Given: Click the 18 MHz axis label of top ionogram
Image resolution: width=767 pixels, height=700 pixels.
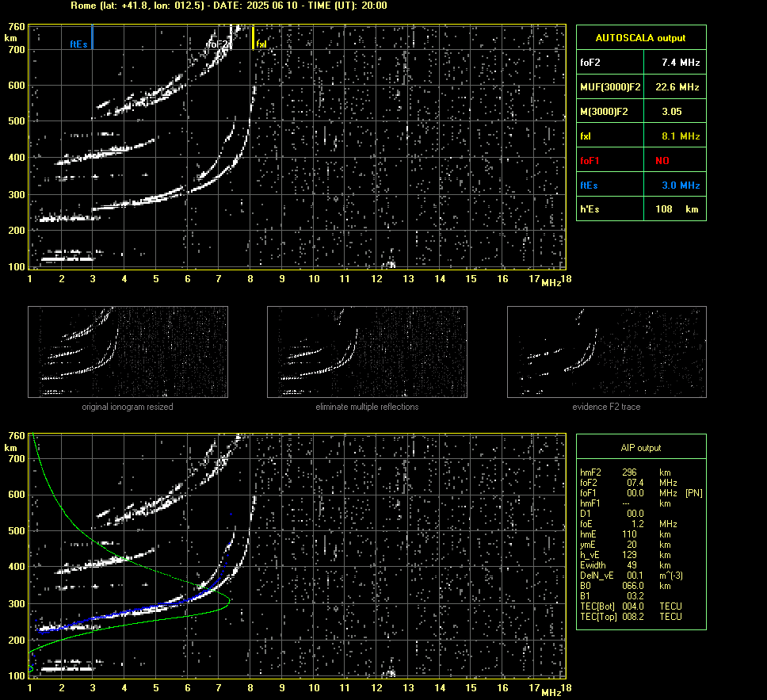Looking at the screenshot, I should click(x=566, y=279).
